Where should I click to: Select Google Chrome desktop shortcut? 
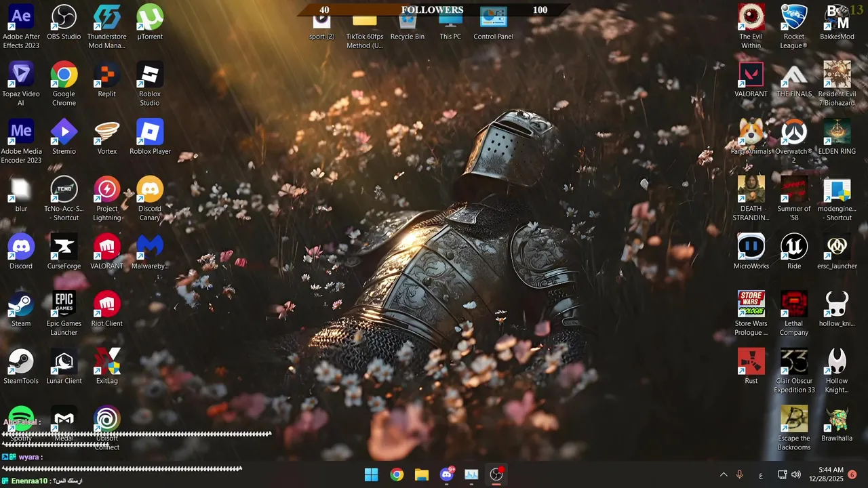64,84
